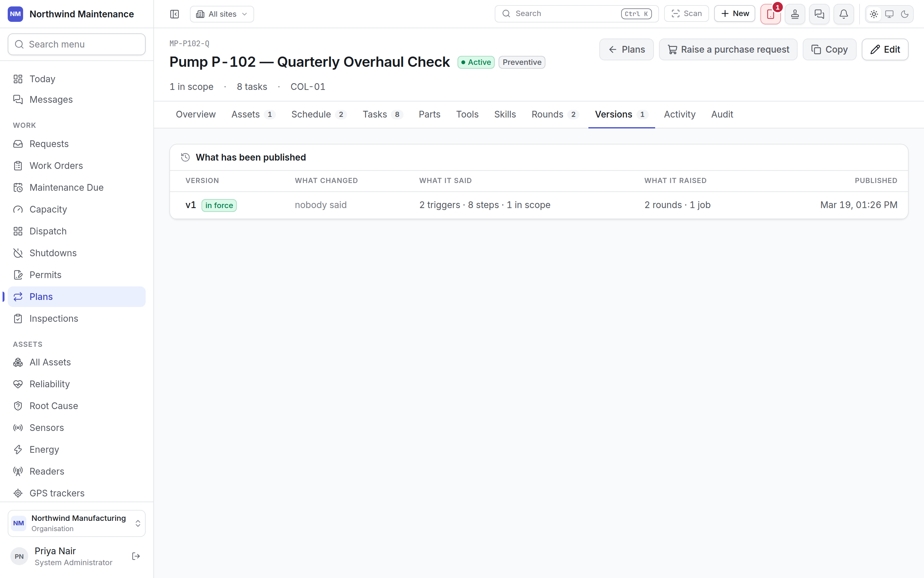
Task: Switch to system theme monitor icon
Action: click(889, 14)
